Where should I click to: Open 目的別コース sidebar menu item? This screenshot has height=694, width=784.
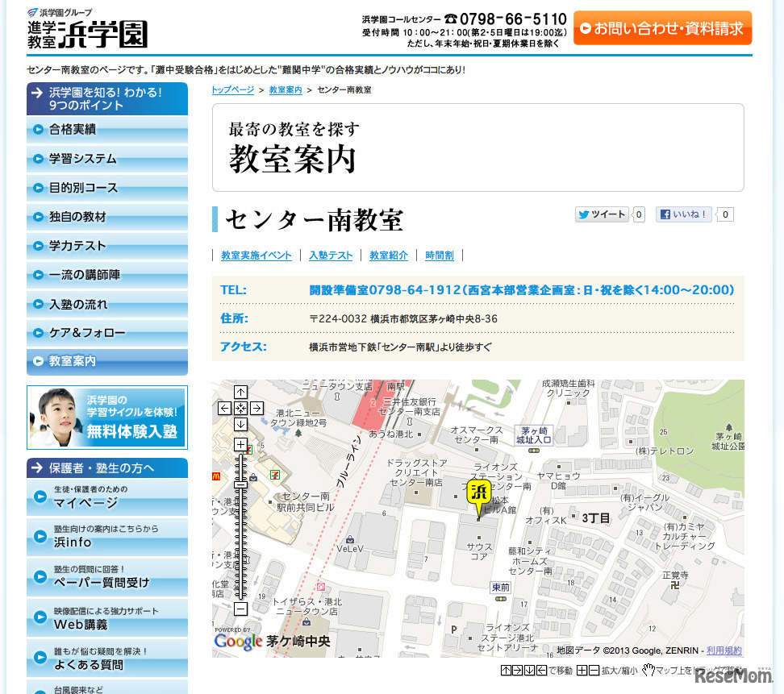pos(107,188)
